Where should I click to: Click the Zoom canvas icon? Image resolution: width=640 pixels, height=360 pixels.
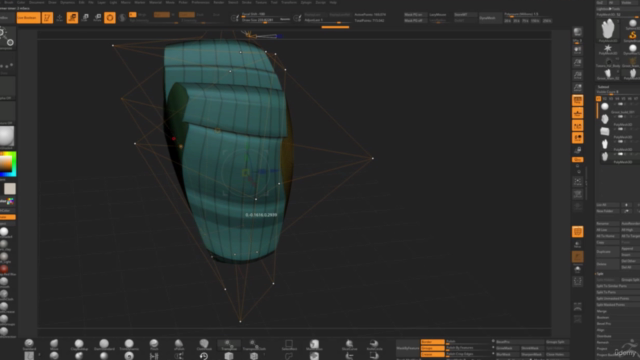[578, 63]
